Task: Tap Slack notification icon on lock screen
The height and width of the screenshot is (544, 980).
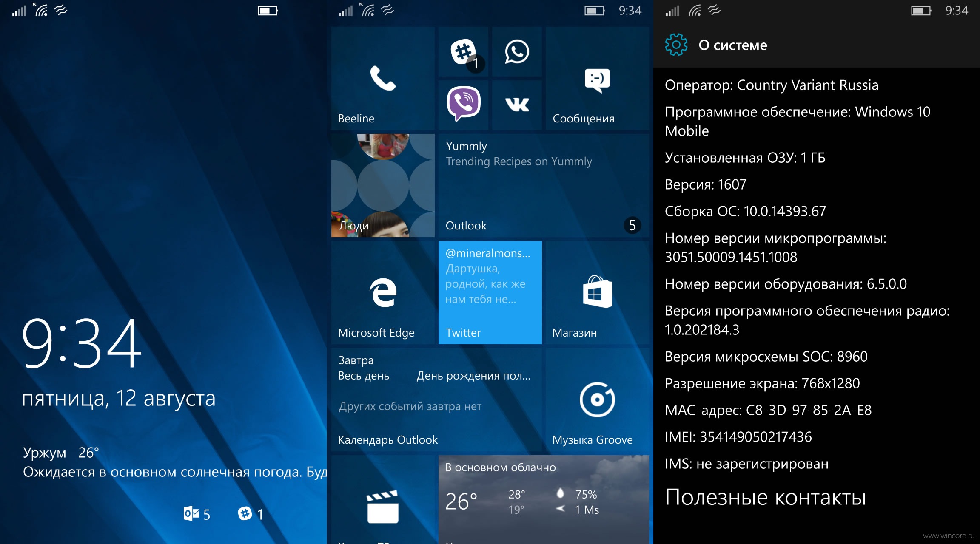Action: point(245,513)
